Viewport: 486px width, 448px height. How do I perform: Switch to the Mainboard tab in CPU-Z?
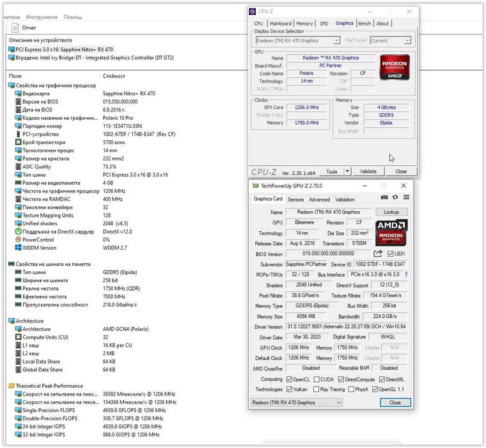click(x=281, y=24)
